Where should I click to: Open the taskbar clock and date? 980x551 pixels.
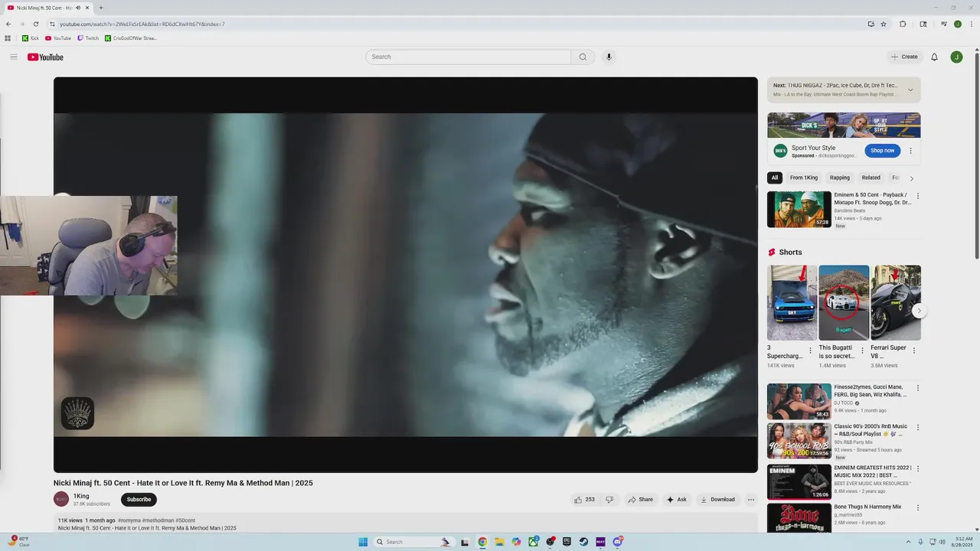pyautogui.click(x=962, y=542)
